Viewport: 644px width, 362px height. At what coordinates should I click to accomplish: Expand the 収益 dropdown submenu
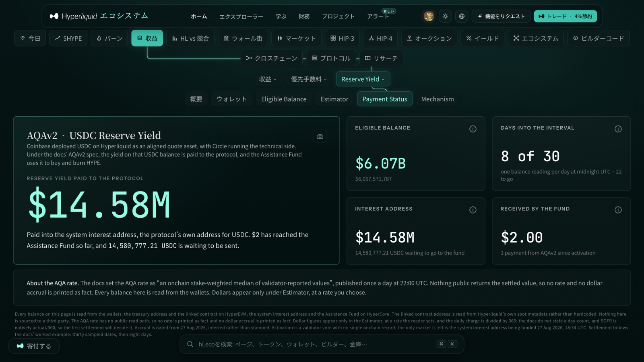click(268, 79)
